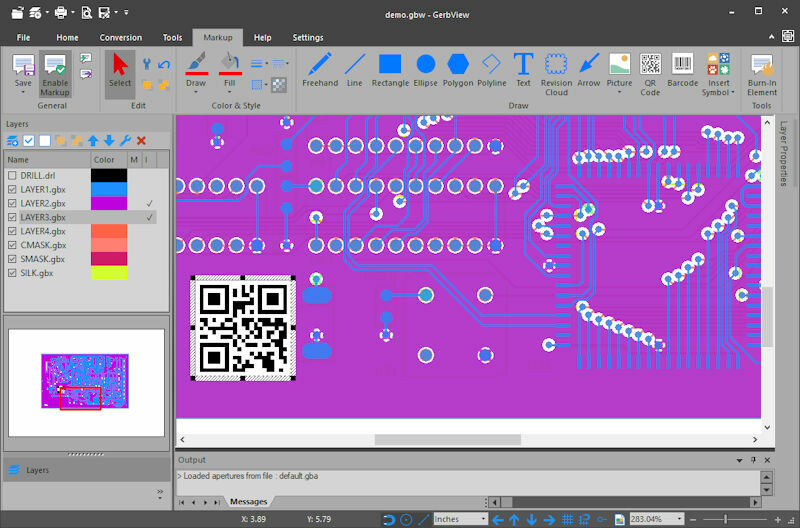The height and width of the screenshot is (528, 800).
Task: Click the Enable Markup button
Action: (x=55, y=74)
